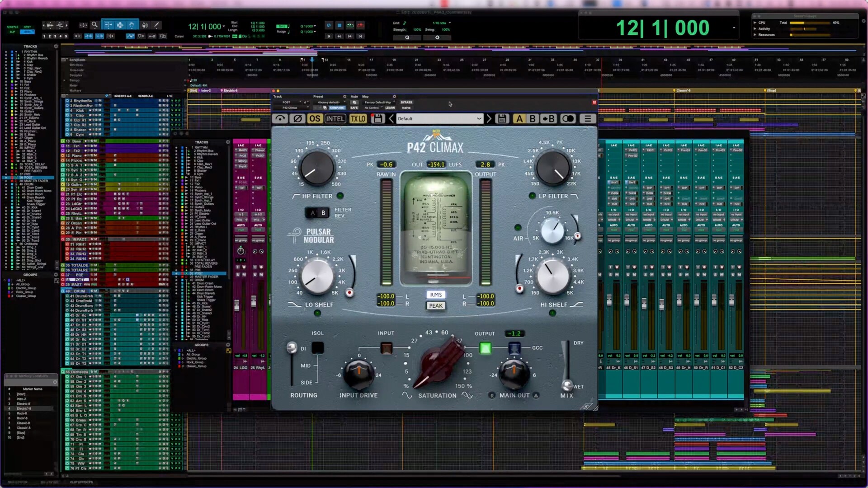Image resolution: width=868 pixels, height=488 pixels.
Task: Select SLIP edit mode
Action: tap(13, 32)
